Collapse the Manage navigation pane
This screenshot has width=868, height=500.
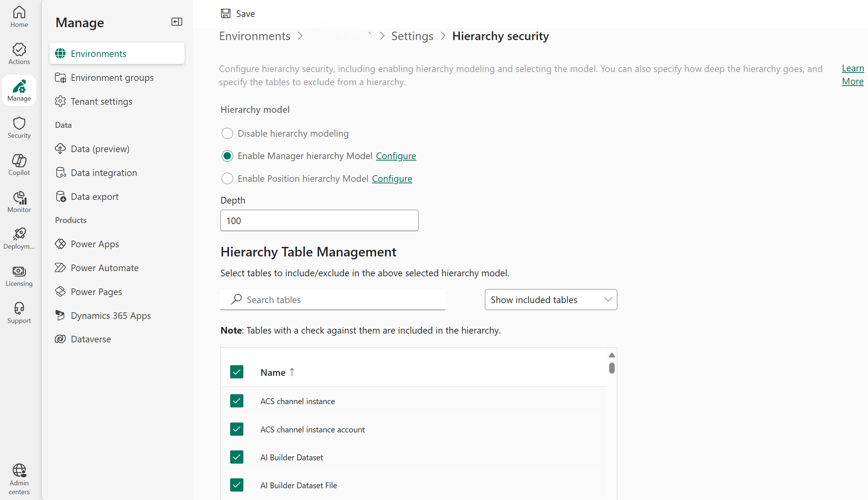[177, 22]
